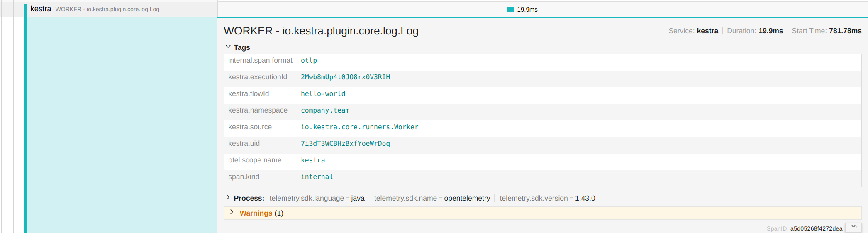This screenshot has height=233, width=868.
Task: Click the io.kestra.core.runners.Worker value
Action: tap(359, 127)
